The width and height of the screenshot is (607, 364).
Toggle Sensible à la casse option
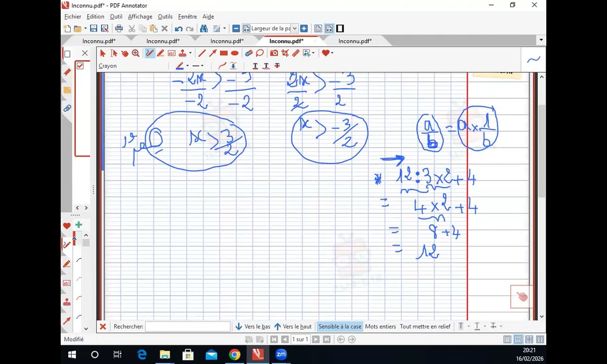(x=340, y=327)
